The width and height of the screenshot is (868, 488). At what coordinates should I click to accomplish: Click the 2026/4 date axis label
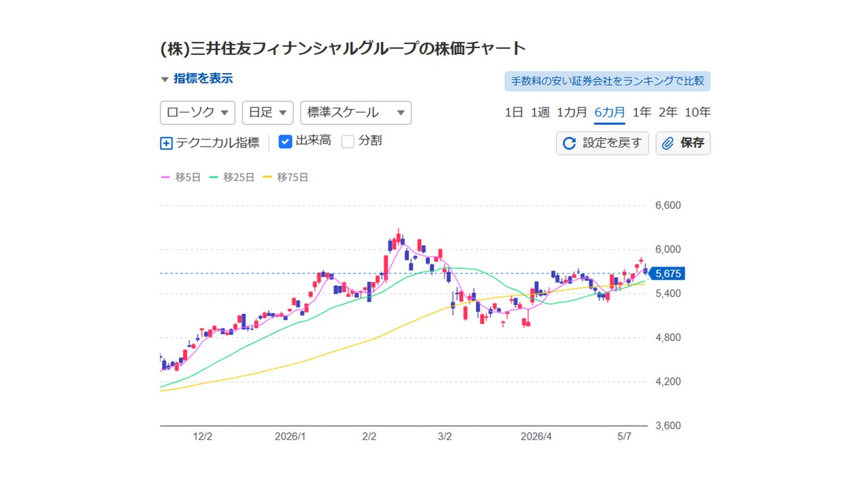tap(538, 437)
